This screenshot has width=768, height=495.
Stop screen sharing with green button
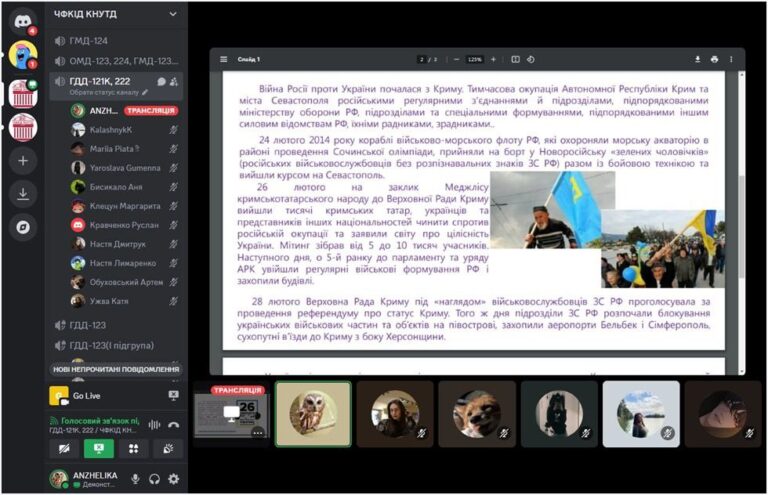(99, 450)
